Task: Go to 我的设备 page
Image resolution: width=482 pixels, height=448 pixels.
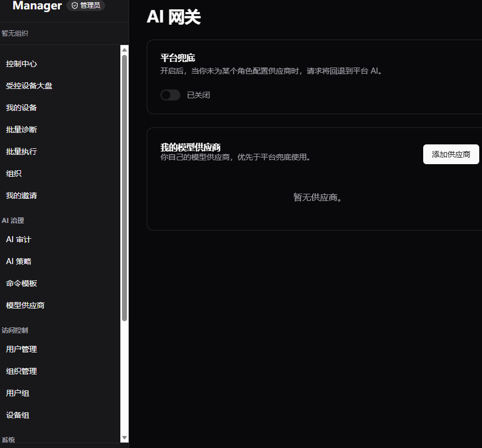Action: 21,108
